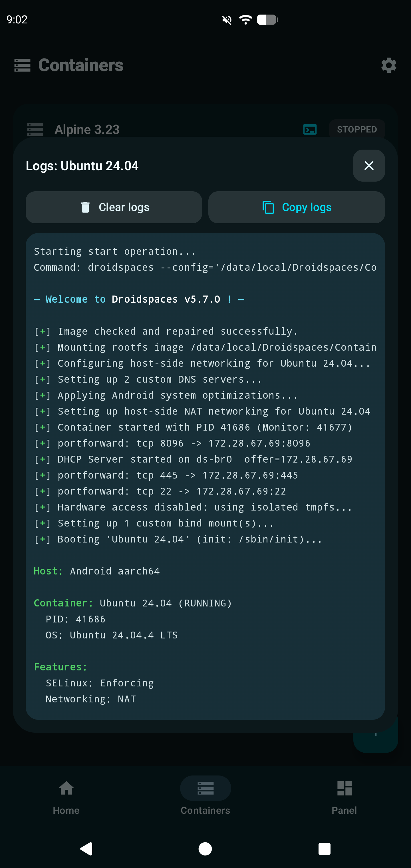Open settings via gear icon

click(389, 65)
